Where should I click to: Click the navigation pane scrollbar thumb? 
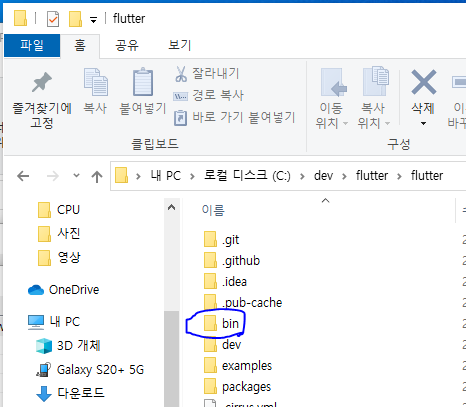(172, 358)
